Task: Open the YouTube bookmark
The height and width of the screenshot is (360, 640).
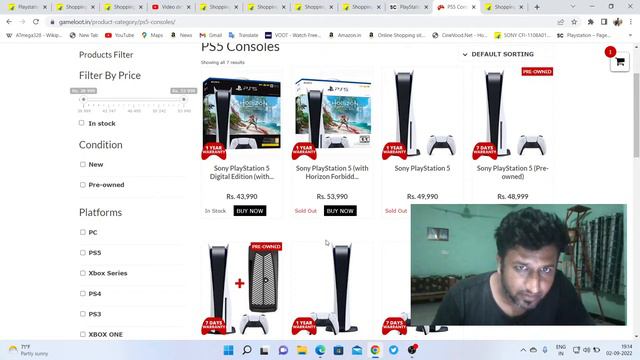Action: (120, 35)
